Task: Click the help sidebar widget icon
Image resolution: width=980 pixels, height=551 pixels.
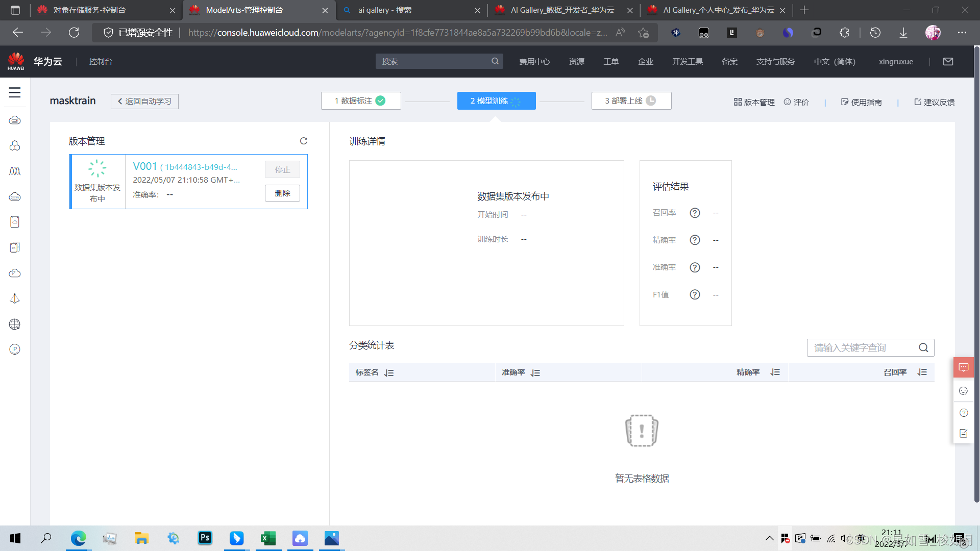Action: click(964, 413)
